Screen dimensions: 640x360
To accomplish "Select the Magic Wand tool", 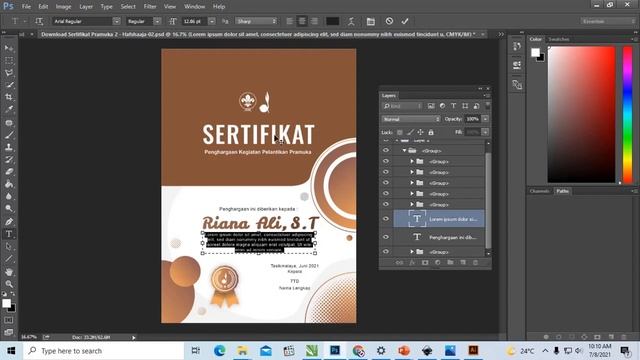I will point(9,85).
